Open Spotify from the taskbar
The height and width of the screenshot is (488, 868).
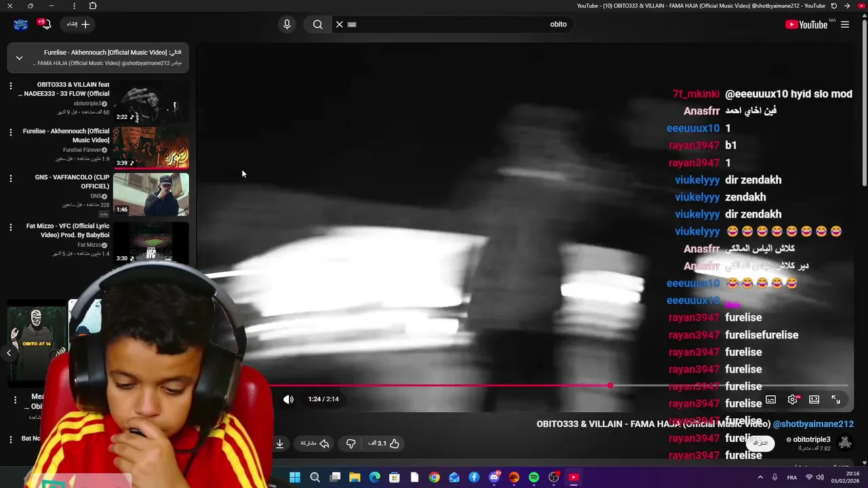(534, 477)
